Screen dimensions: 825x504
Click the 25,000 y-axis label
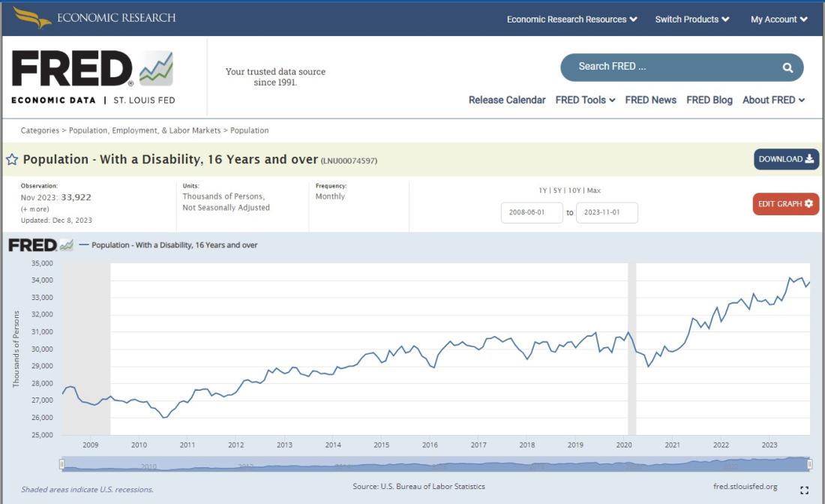42,435
